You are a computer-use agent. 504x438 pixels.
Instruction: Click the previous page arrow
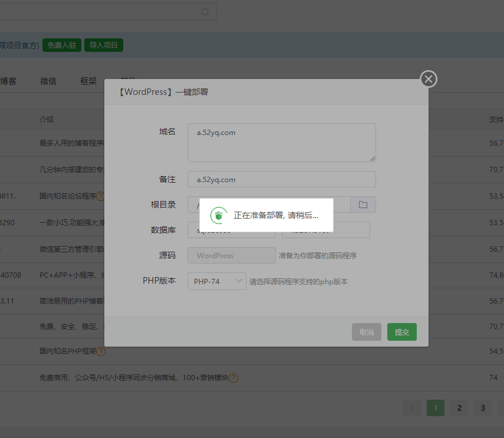tap(412, 408)
